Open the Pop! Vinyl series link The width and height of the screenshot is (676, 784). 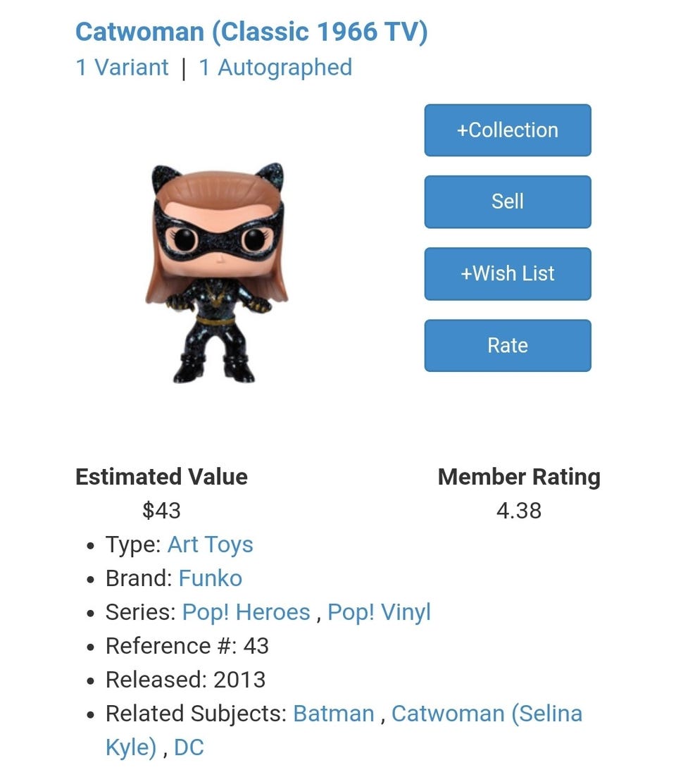(x=379, y=612)
